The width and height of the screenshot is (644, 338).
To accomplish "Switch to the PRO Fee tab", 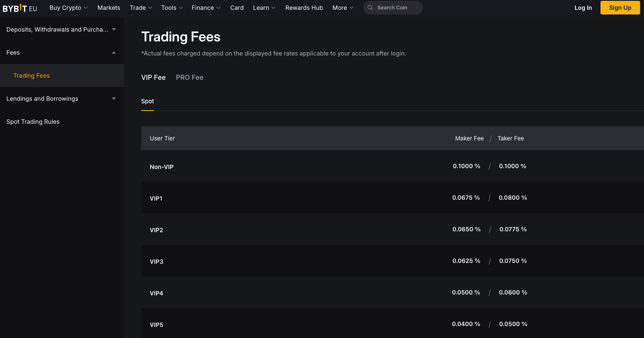I will click(189, 77).
